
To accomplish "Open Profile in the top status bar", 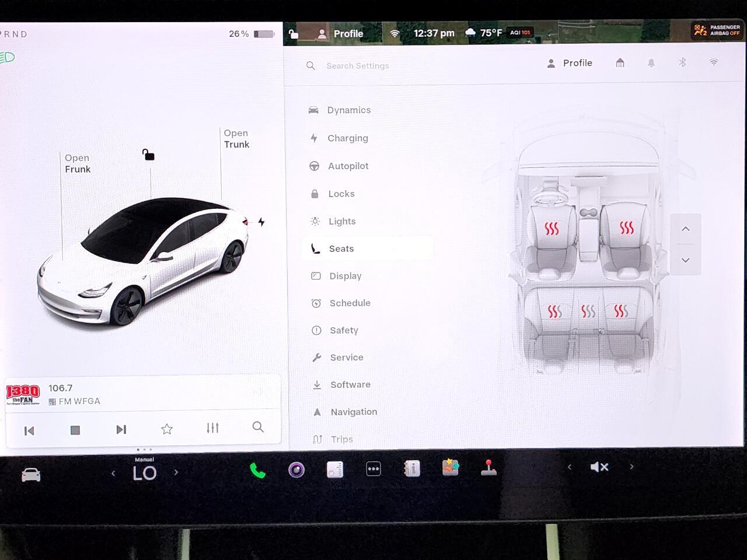I will (x=340, y=34).
